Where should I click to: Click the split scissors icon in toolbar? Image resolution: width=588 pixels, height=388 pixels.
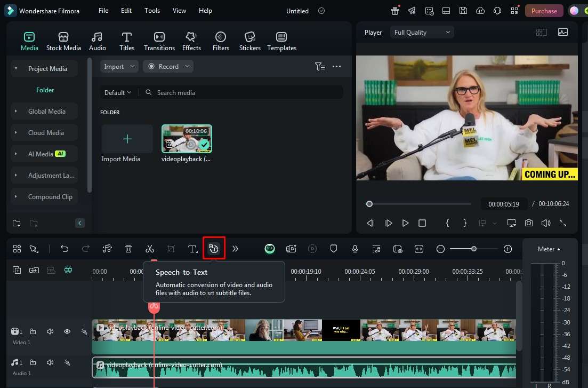point(150,249)
